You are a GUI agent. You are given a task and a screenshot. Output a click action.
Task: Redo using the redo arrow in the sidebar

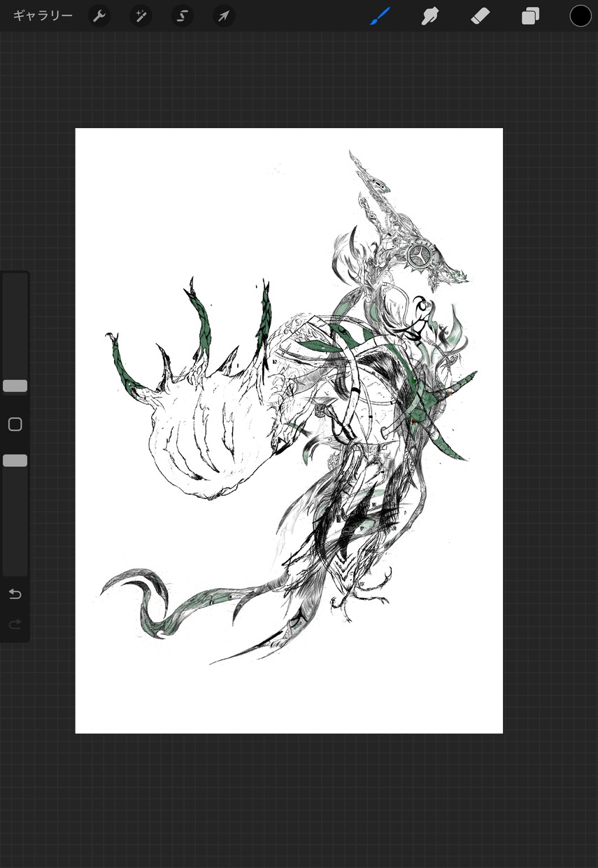(x=15, y=624)
